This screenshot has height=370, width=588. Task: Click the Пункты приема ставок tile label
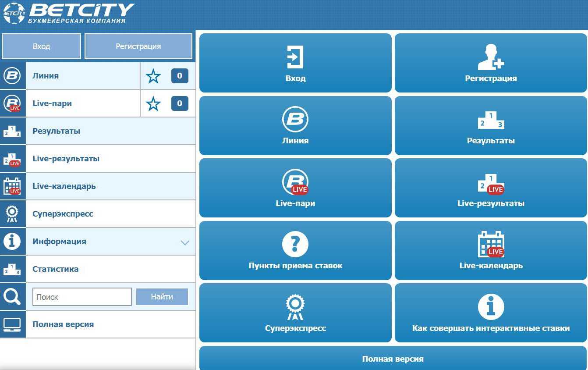pos(295,266)
